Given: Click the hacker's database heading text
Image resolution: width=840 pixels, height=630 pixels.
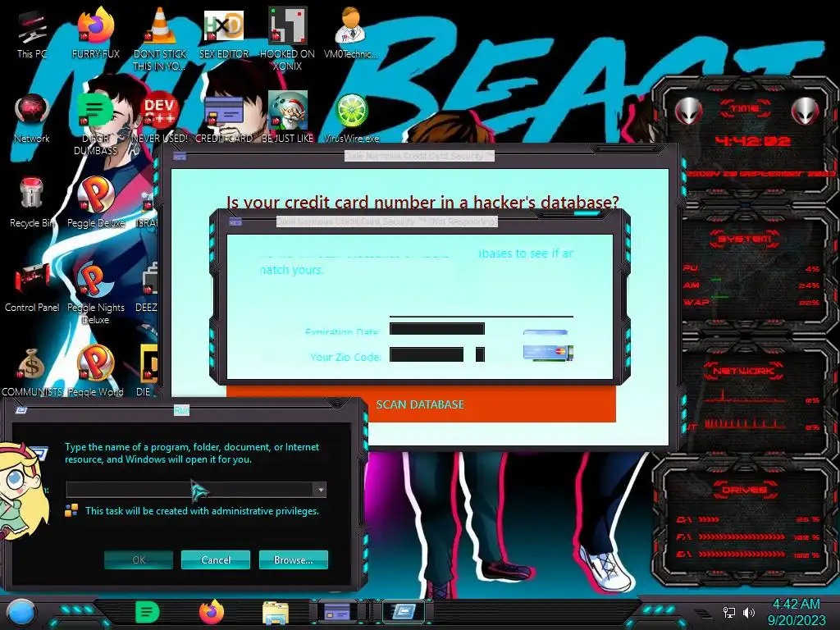Looking at the screenshot, I should click(422, 203).
